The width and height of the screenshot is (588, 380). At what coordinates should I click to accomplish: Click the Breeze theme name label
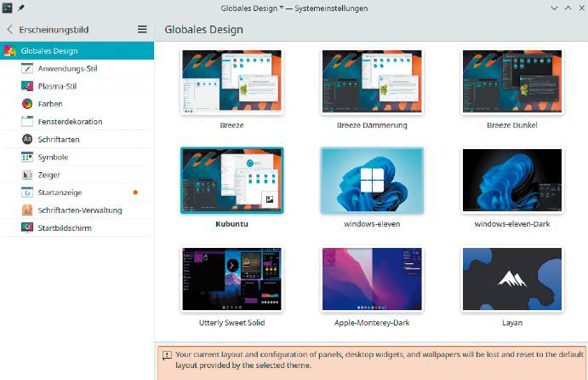pyautogui.click(x=231, y=125)
